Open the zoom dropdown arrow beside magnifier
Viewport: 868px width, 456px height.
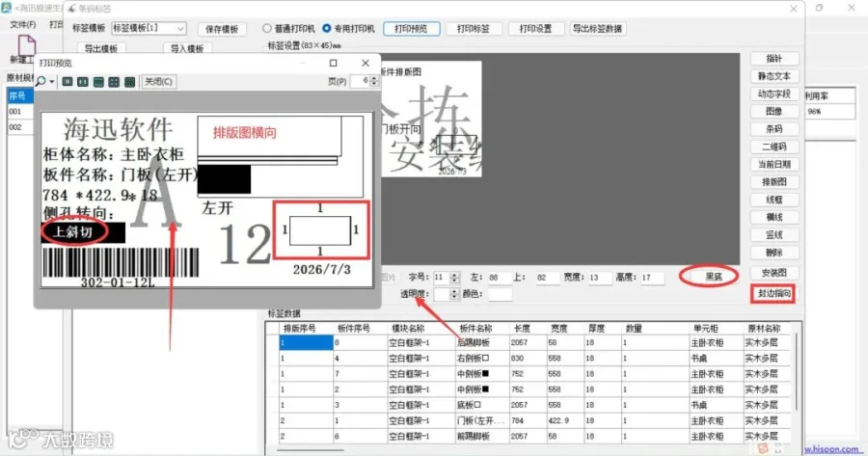(x=52, y=82)
